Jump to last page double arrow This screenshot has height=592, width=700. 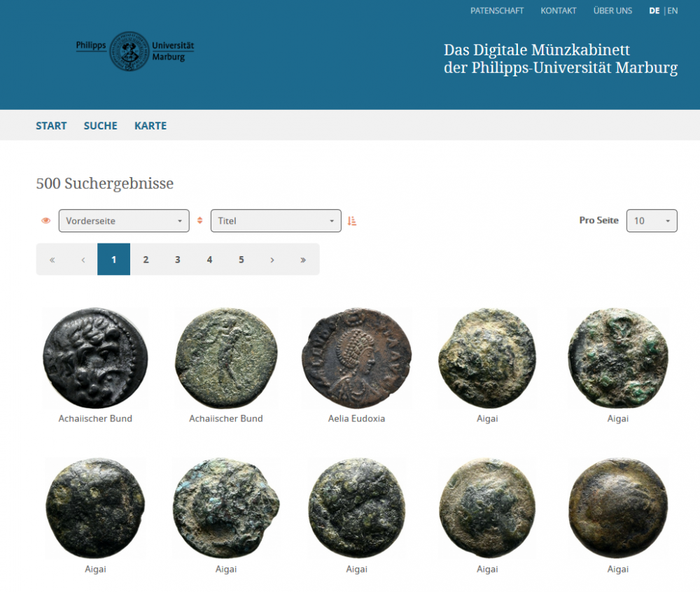(x=303, y=260)
